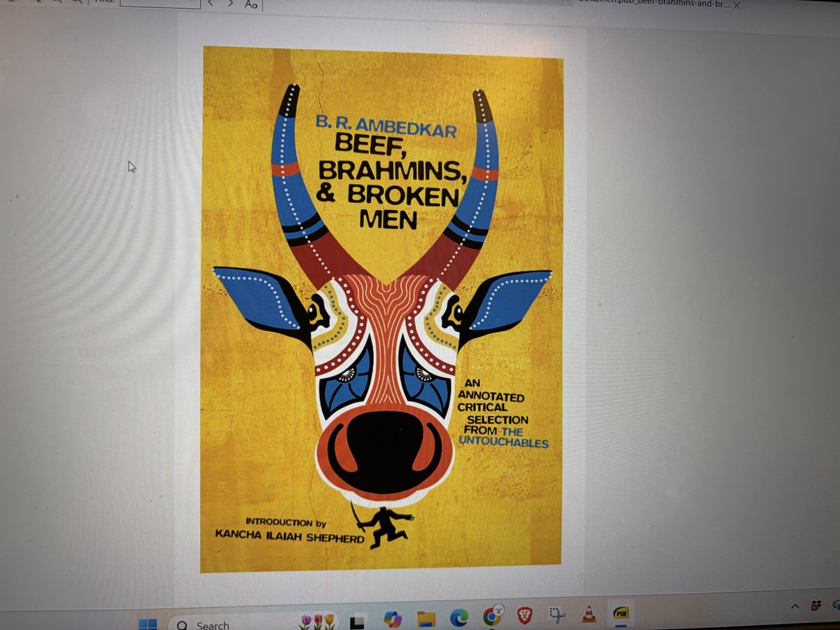Open the tulips search highlight icon
The height and width of the screenshot is (630, 840).
coord(317,620)
